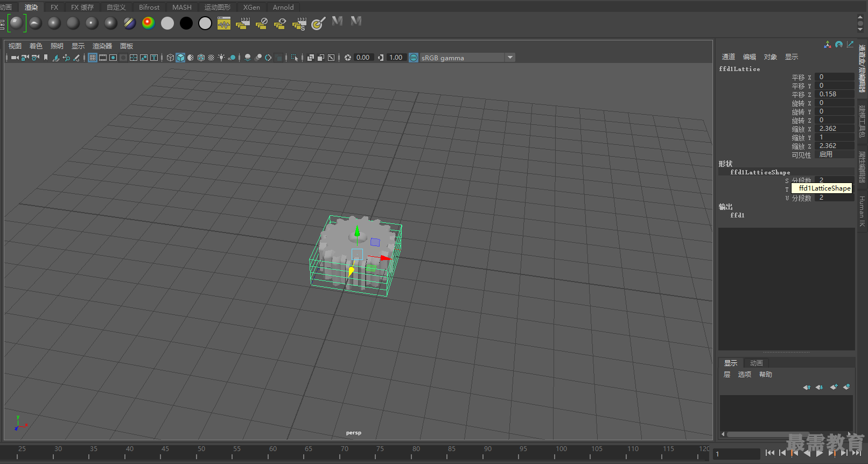This screenshot has height=464, width=868.
Task: Click the Bookmarks icon in panel toolbar
Action: 46,58
